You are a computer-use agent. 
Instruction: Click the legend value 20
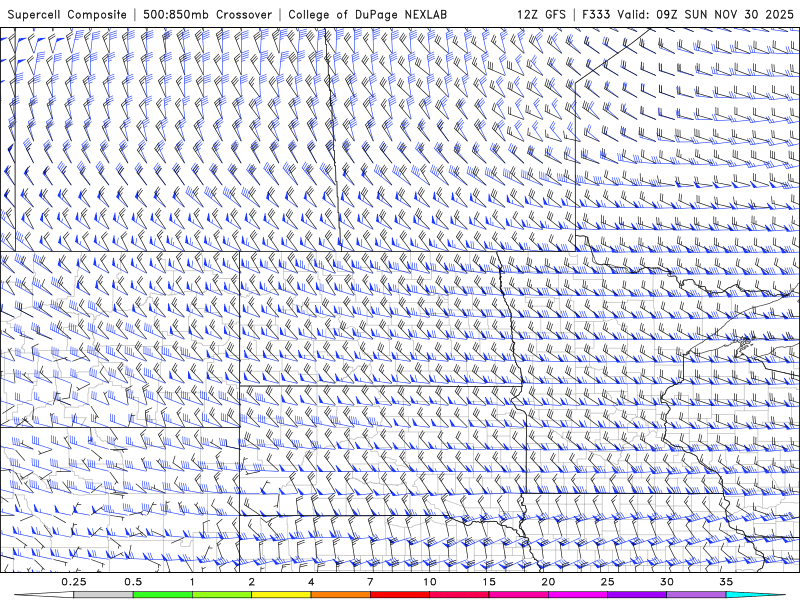[x=548, y=582]
